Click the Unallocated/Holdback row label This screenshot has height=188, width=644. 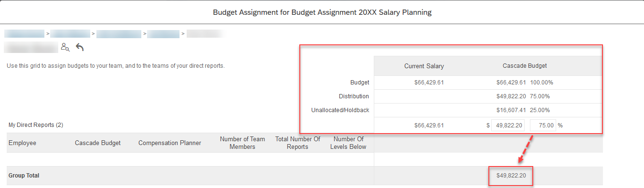pos(340,110)
